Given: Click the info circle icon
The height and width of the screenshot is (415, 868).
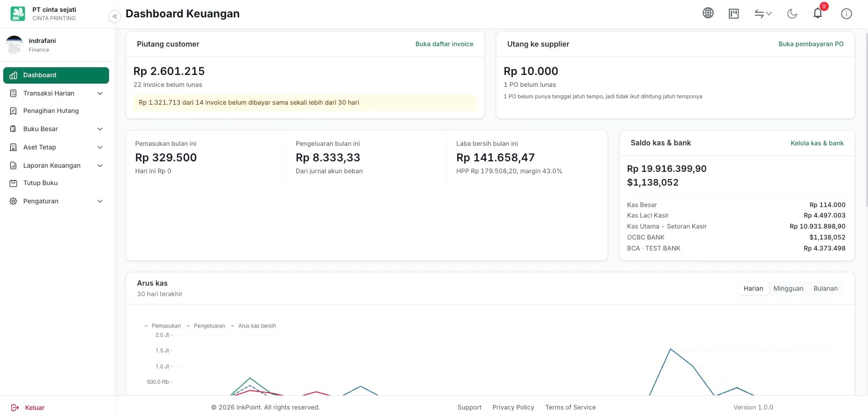Looking at the screenshot, I should tap(846, 14).
